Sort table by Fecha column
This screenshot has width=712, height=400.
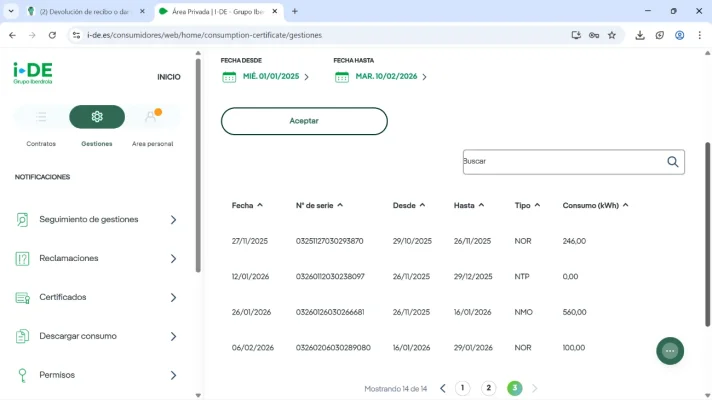(247, 205)
